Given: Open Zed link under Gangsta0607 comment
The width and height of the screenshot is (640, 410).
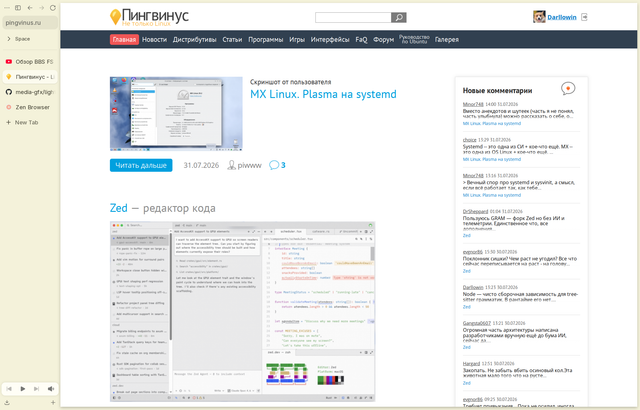Looking at the screenshot, I should pos(467,348).
